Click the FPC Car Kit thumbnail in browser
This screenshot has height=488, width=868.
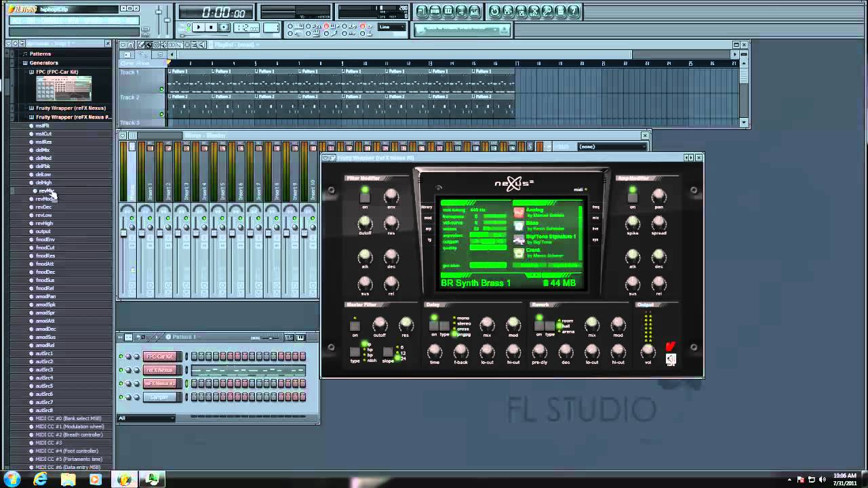click(64, 88)
